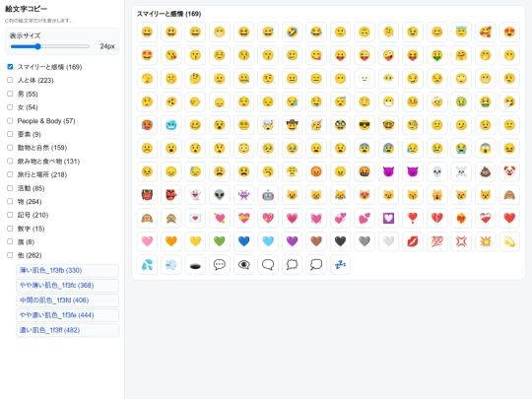Image resolution: width=532 pixels, height=399 pixels.
Task: Choose the money-mouth face emoji
Action: (x=437, y=55)
